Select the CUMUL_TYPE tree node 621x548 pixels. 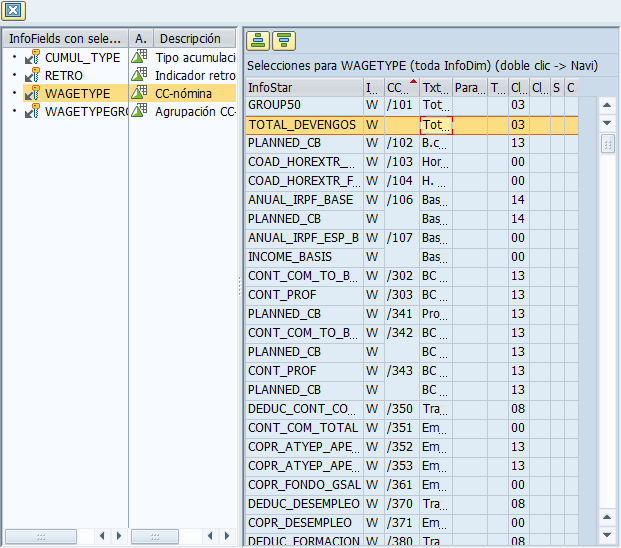[x=82, y=58]
